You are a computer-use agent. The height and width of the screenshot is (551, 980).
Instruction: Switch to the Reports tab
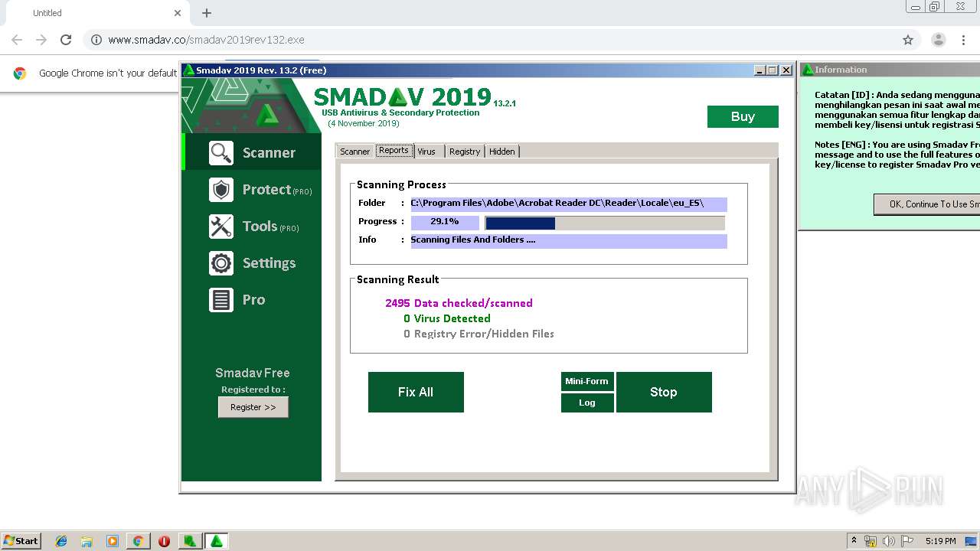tap(394, 151)
